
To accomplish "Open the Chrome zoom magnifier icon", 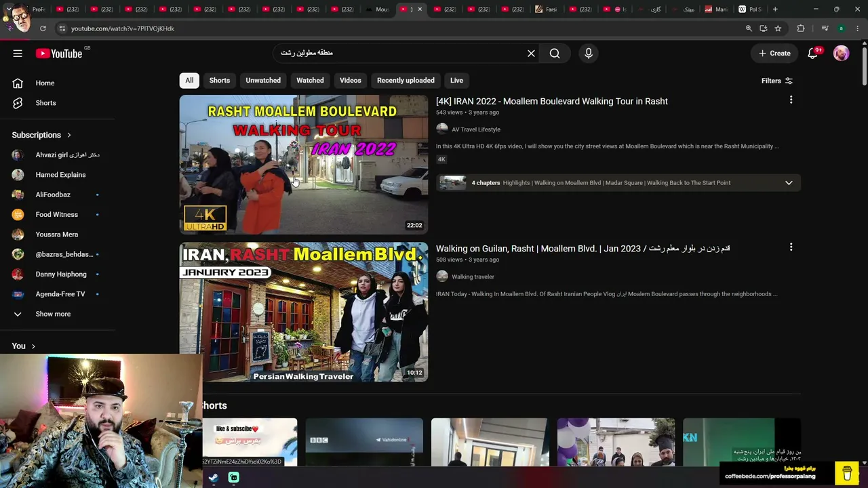I will click(749, 28).
